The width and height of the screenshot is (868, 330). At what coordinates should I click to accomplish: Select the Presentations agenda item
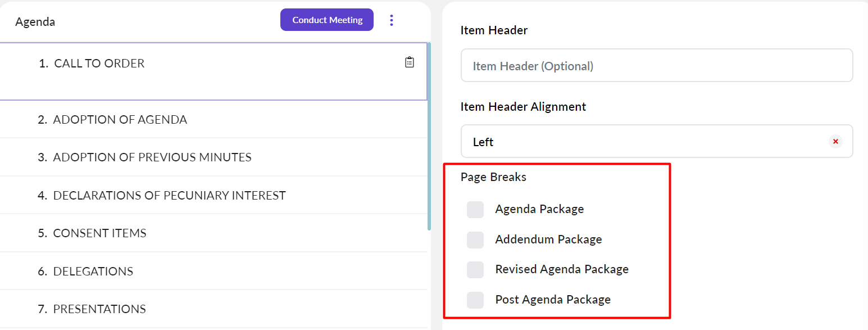99,309
